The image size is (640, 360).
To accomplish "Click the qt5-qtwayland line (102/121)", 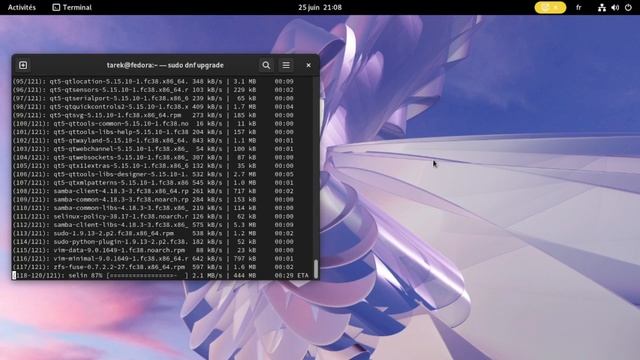I will [x=153, y=140].
